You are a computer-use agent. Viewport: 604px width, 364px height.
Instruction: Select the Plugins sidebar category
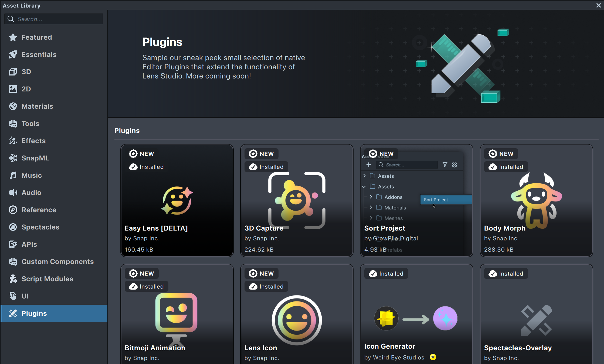54,313
